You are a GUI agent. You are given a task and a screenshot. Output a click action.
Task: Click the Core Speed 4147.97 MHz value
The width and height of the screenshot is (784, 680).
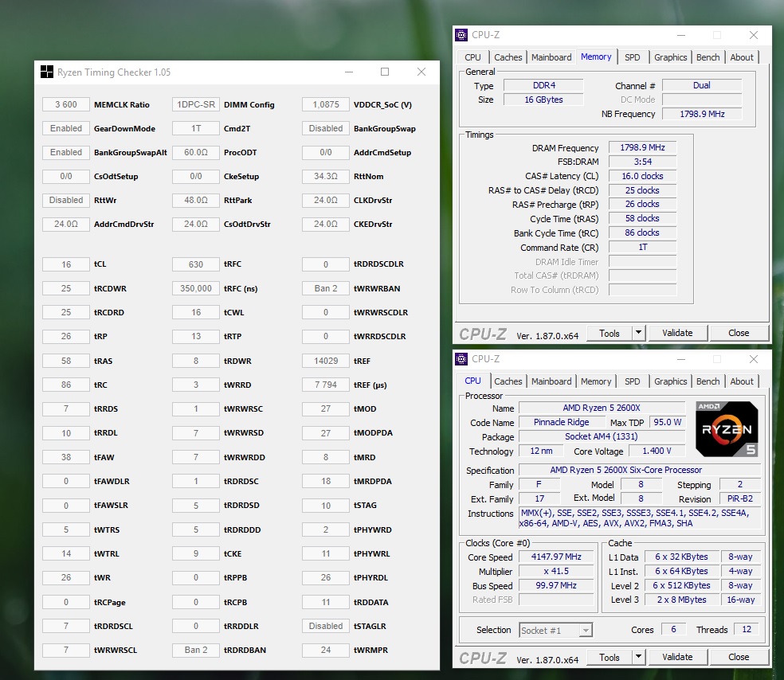point(556,557)
